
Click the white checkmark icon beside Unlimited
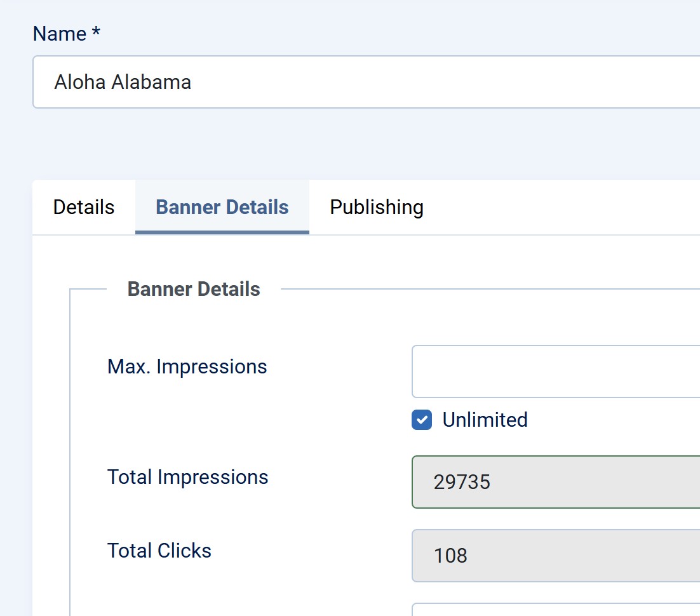tap(422, 420)
